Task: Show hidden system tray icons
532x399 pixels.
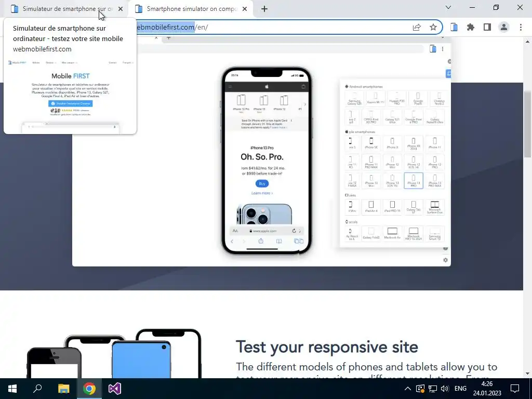Action: click(408, 389)
